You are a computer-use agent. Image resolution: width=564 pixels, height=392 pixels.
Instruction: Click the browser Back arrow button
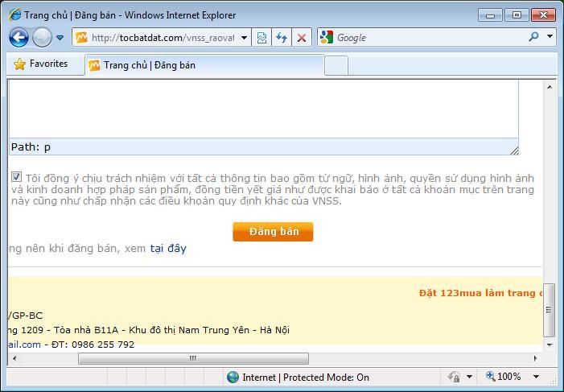[19, 37]
